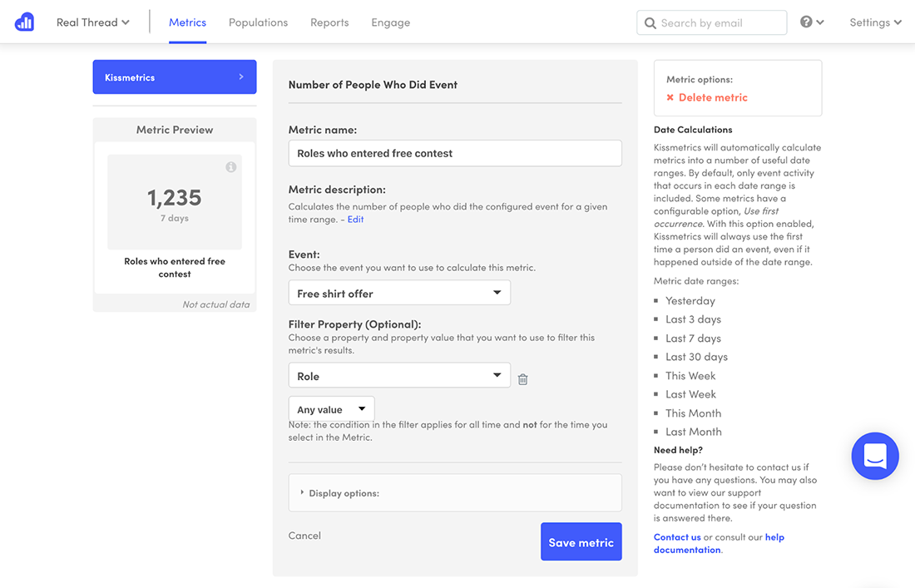The image size is (915, 588).
Task: Click the Contact us link
Action: pyautogui.click(x=677, y=537)
